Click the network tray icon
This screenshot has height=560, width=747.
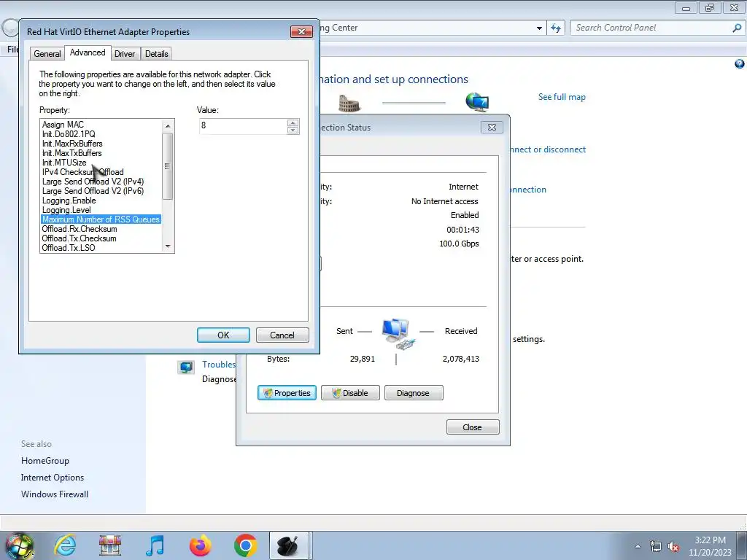(x=656, y=546)
